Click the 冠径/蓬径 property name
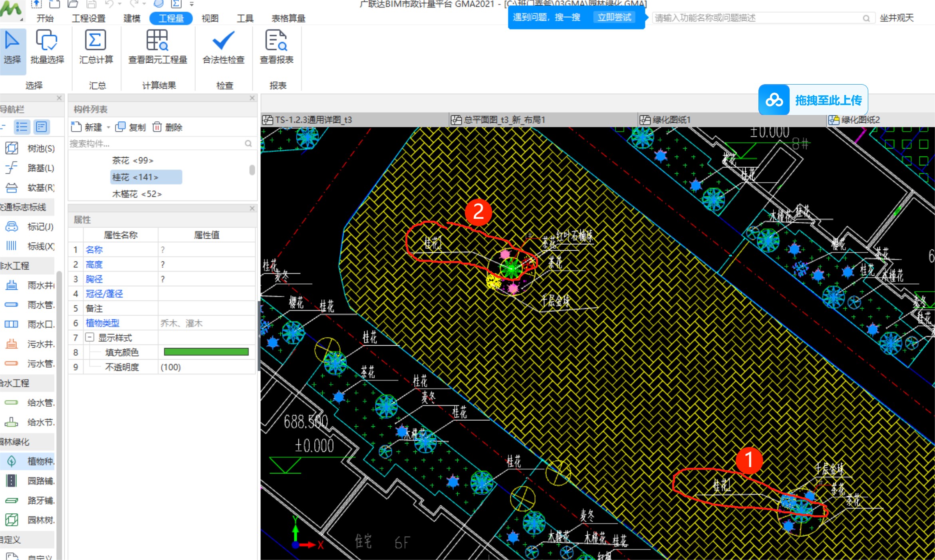The height and width of the screenshot is (560, 935). (104, 294)
